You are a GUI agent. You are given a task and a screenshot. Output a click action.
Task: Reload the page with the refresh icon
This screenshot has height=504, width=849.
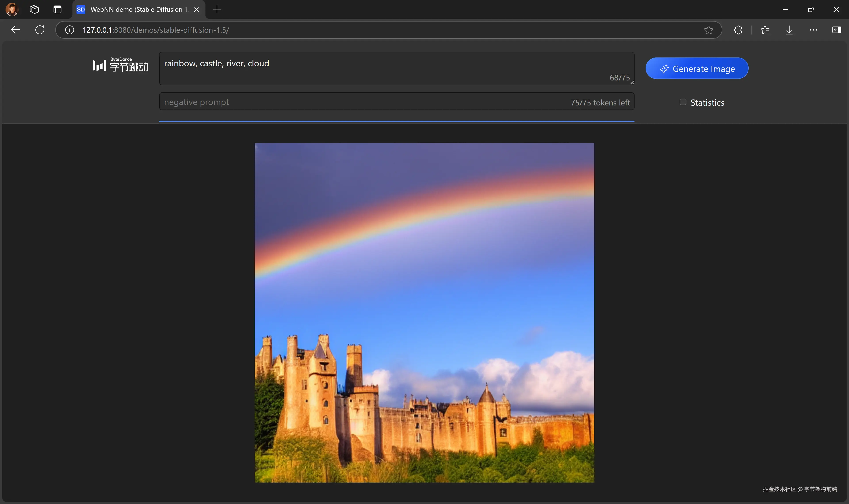point(40,30)
